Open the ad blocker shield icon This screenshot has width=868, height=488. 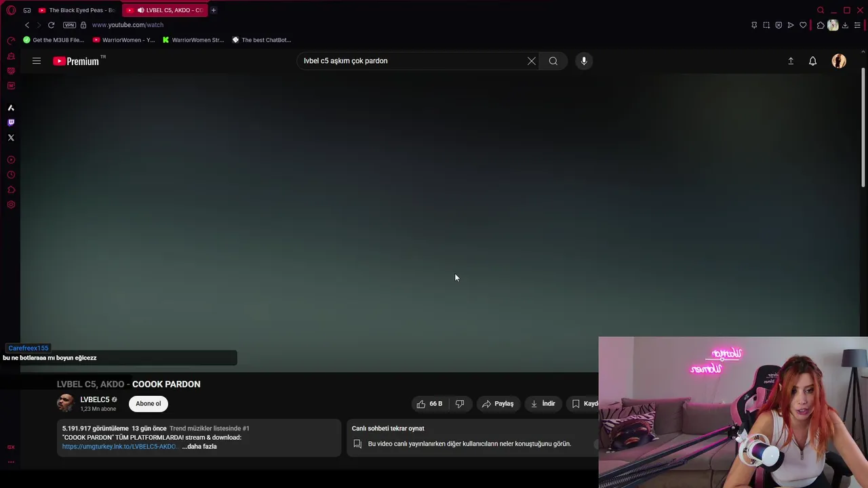[778, 25]
